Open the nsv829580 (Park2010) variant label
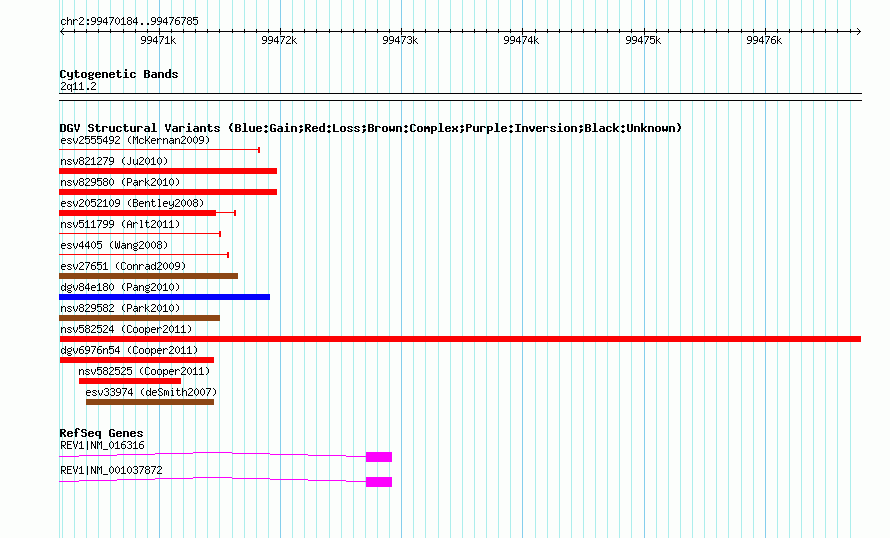Screen dimensions: 890x538 (x=120, y=182)
